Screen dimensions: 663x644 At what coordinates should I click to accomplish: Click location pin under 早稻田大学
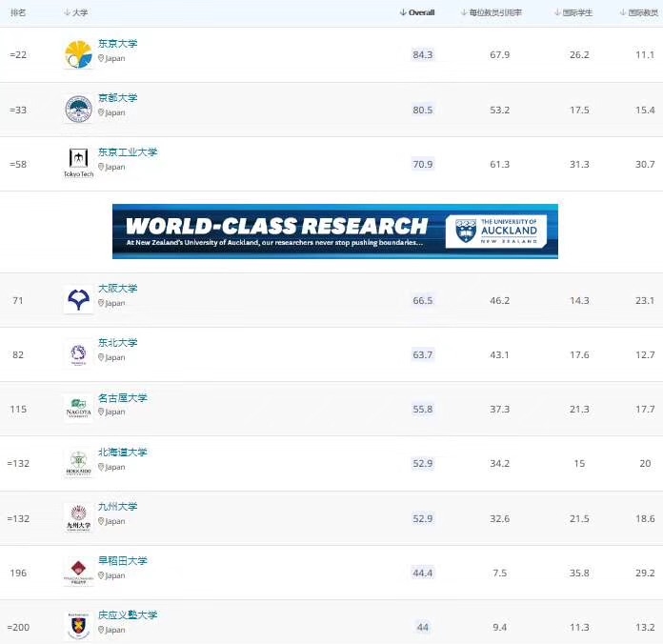101,575
